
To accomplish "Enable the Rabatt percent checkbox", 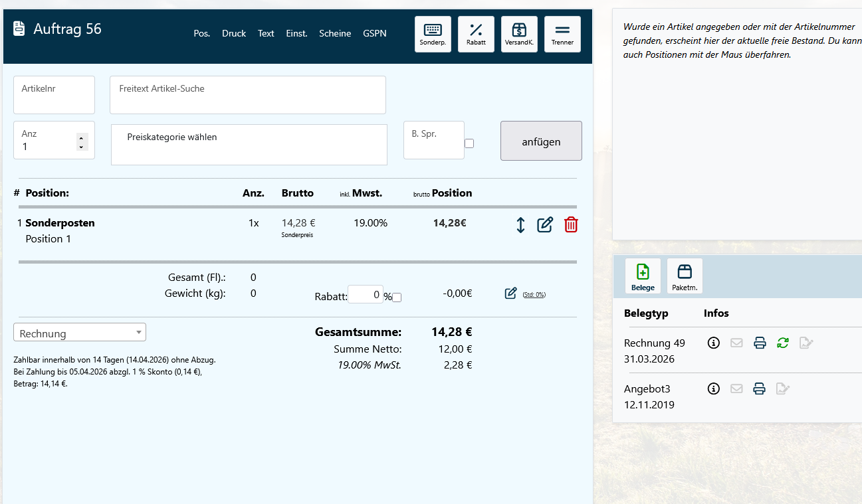I will [x=397, y=297].
